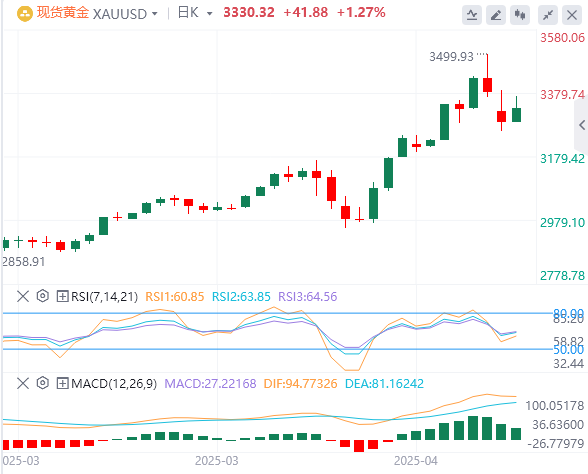Click the MACD(12,26,9) indicator label

pos(114,384)
